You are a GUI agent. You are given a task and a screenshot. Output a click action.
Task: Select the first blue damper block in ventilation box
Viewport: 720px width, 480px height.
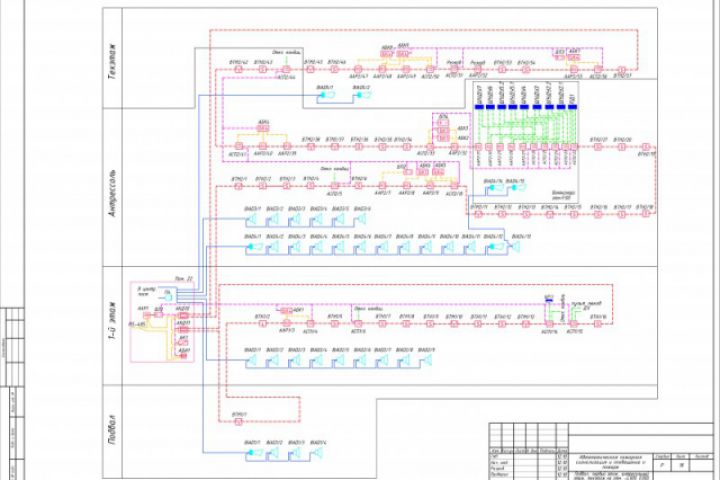[x=479, y=107]
